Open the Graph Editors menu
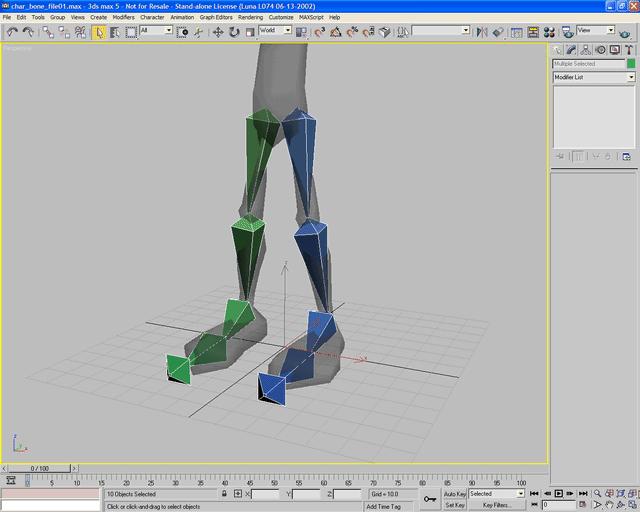The image size is (640, 512). tap(216, 17)
